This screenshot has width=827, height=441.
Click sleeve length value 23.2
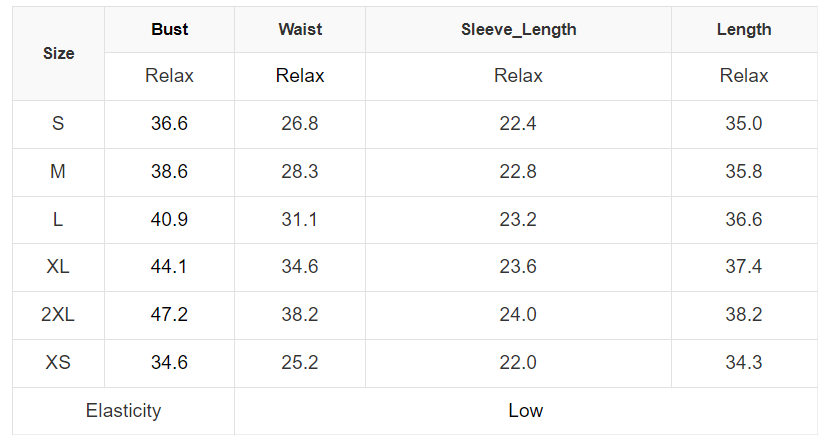[518, 219]
